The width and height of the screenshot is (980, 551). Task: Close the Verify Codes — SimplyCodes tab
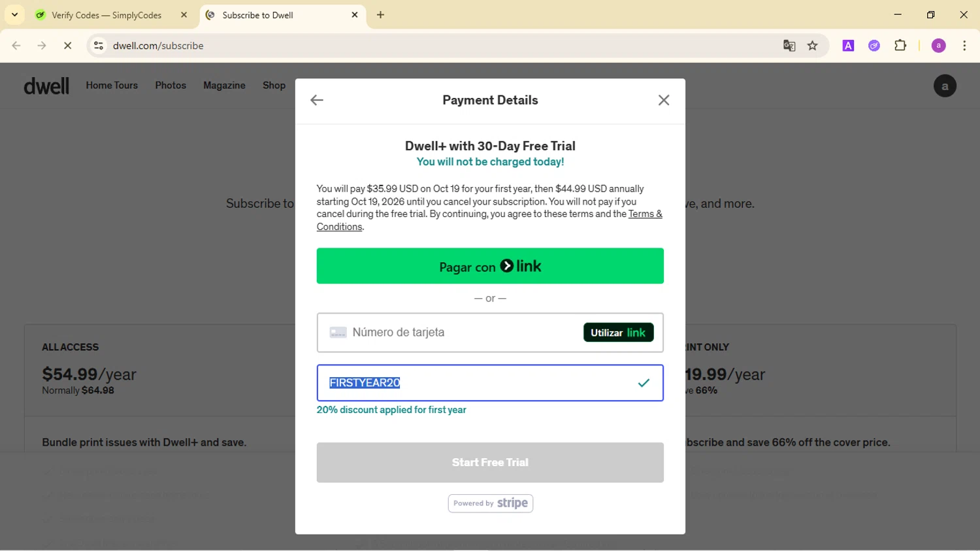[184, 15]
